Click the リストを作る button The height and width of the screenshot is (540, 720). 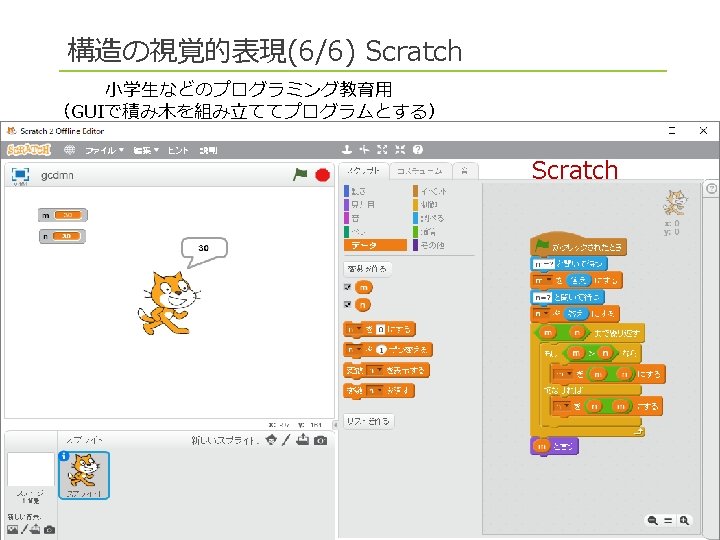point(368,421)
